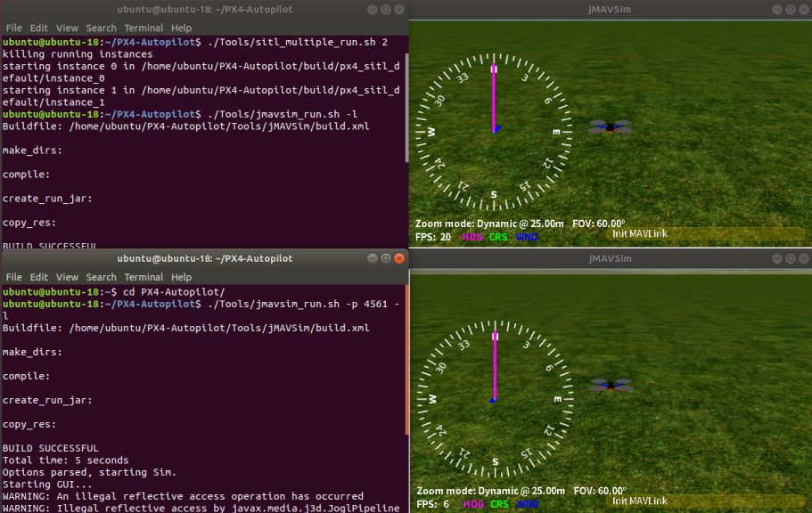
Task: Maximize the bottom terminal window
Action: point(386,258)
